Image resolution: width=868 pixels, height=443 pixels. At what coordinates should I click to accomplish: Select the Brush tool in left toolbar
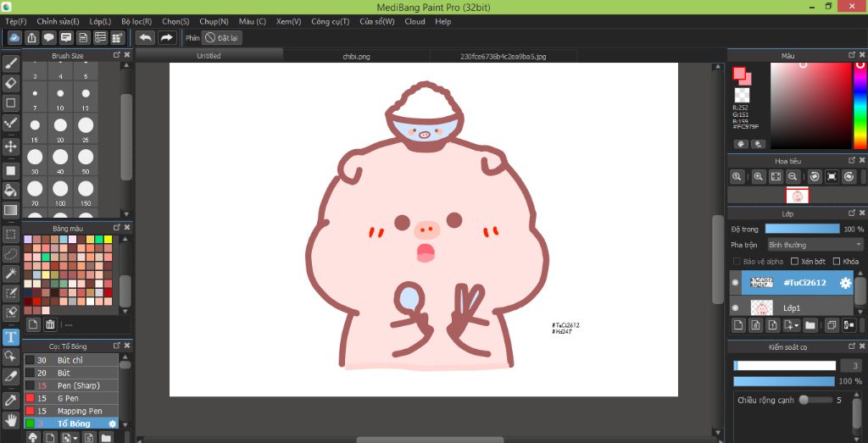[10, 64]
